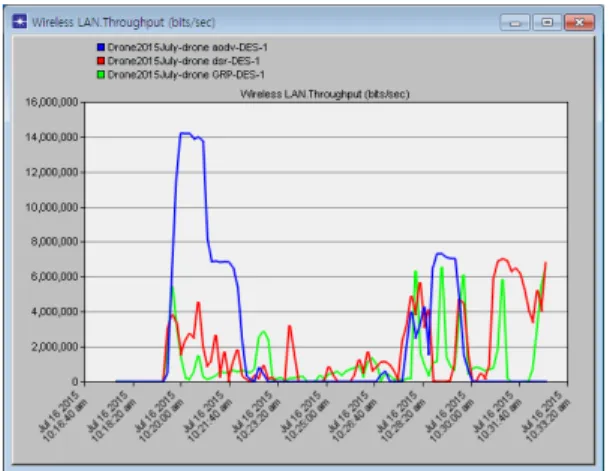Click the 14,000,000 y-axis label
This screenshot has width=610, height=471.
tap(52, 137)
